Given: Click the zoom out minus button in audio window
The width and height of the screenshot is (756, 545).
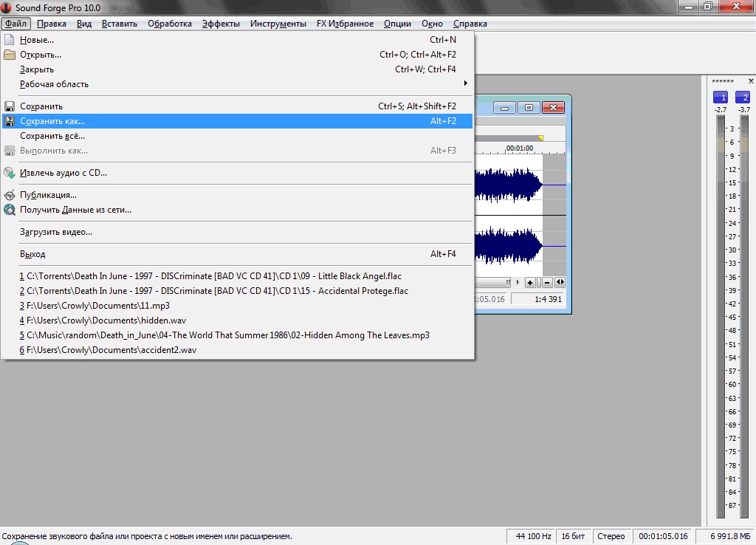Looking at the screenshot, I should [547, 283].
